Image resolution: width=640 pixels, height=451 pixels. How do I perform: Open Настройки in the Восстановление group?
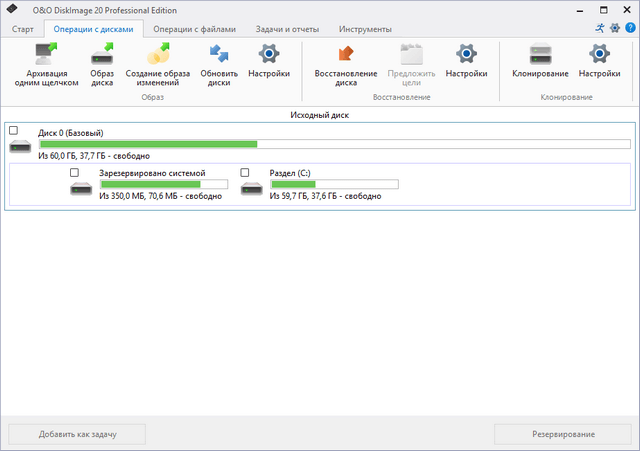point(466,56)
